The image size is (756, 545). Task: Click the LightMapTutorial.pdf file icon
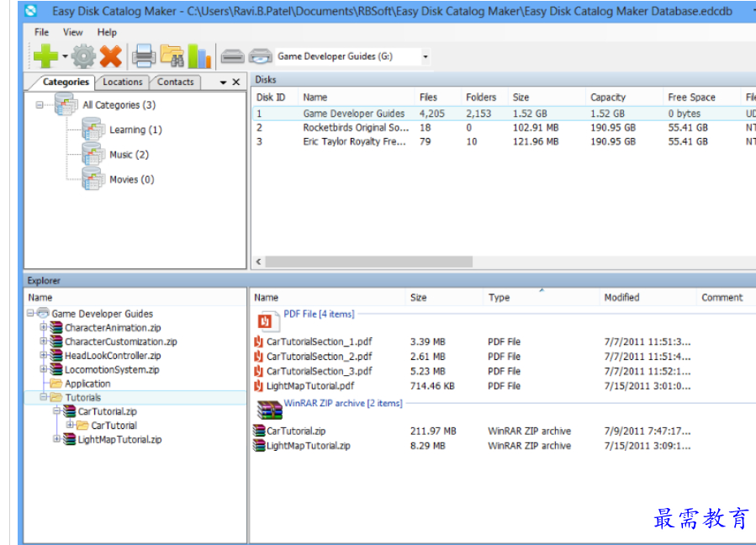pyautogui.click(x=259, y=386)
